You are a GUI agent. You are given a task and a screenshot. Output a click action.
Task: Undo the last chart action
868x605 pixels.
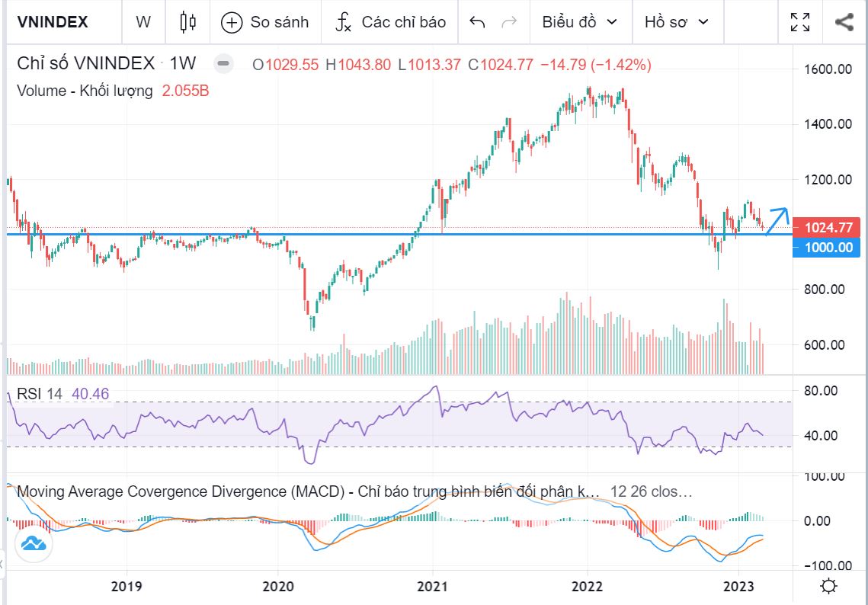pos(477,22)
